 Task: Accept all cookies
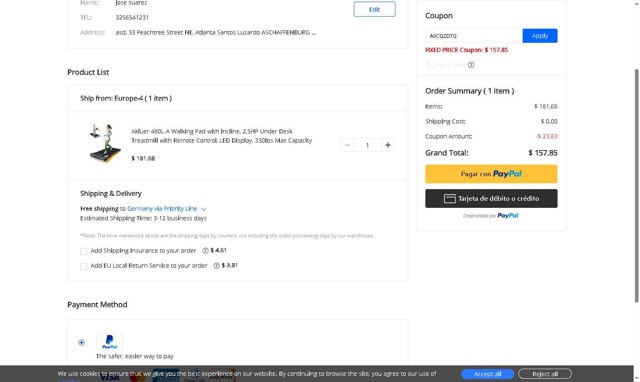487,374
